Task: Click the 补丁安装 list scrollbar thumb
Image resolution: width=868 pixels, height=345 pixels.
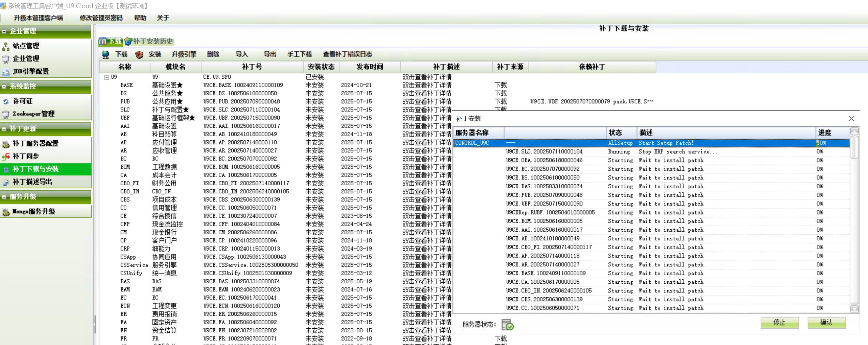Action: click(x=854, y=147)
